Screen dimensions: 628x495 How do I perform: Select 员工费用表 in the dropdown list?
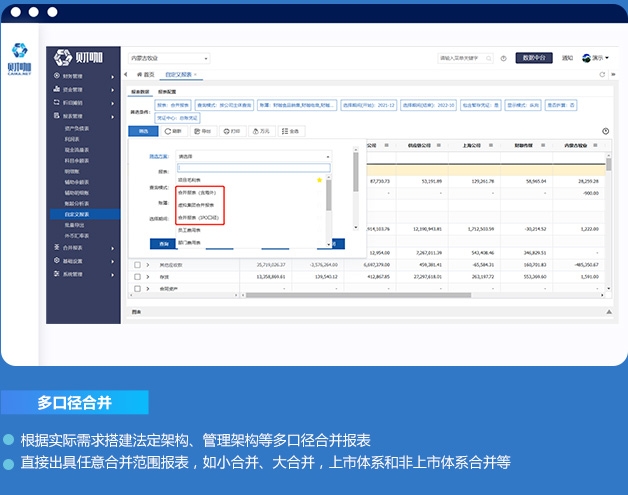[x=189, y=230]
